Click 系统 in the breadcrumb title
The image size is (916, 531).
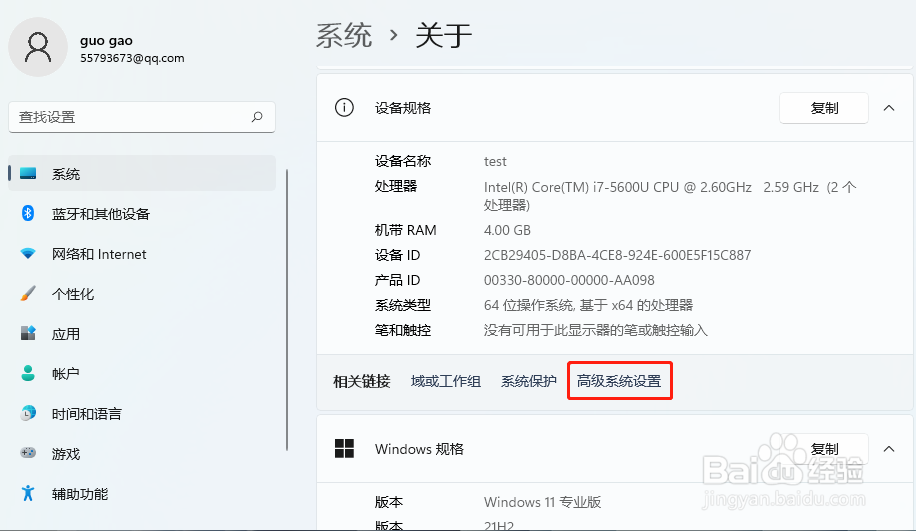click(344, 36)
